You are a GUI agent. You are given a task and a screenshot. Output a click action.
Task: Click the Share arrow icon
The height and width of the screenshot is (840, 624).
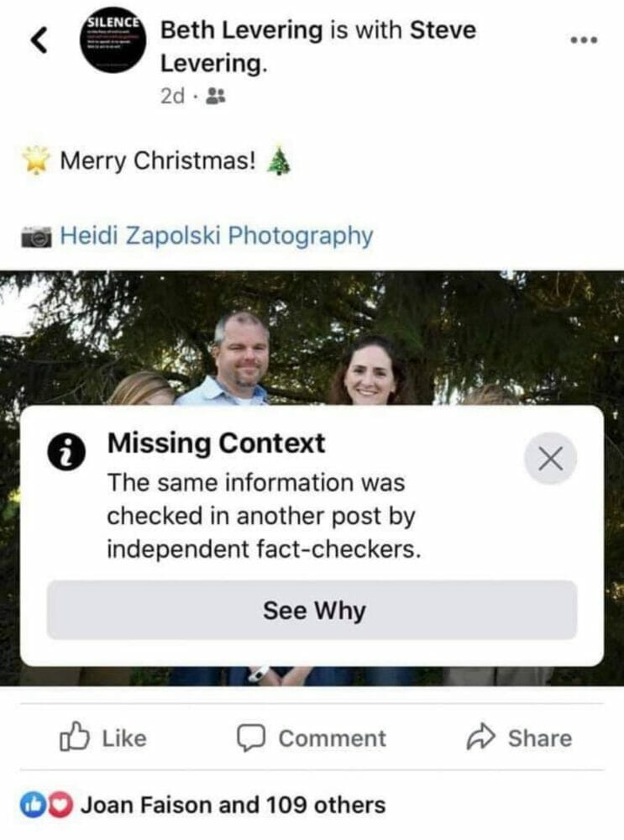tap(480, 738)
